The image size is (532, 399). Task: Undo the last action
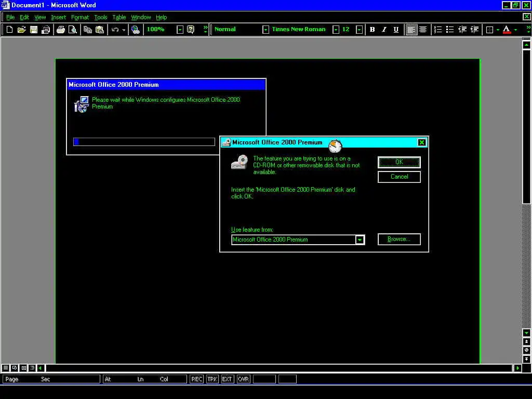115,30
